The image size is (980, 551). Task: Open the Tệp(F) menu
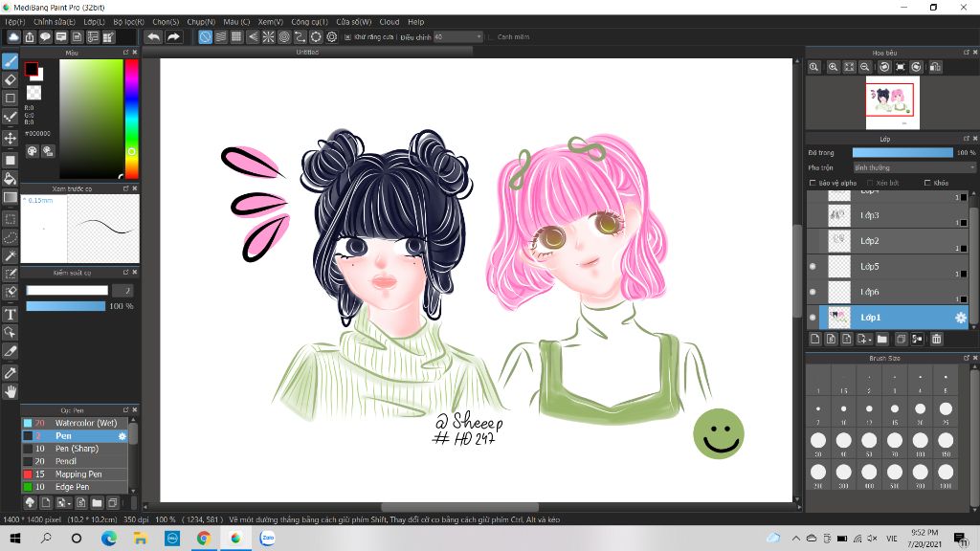coord(15,21)
